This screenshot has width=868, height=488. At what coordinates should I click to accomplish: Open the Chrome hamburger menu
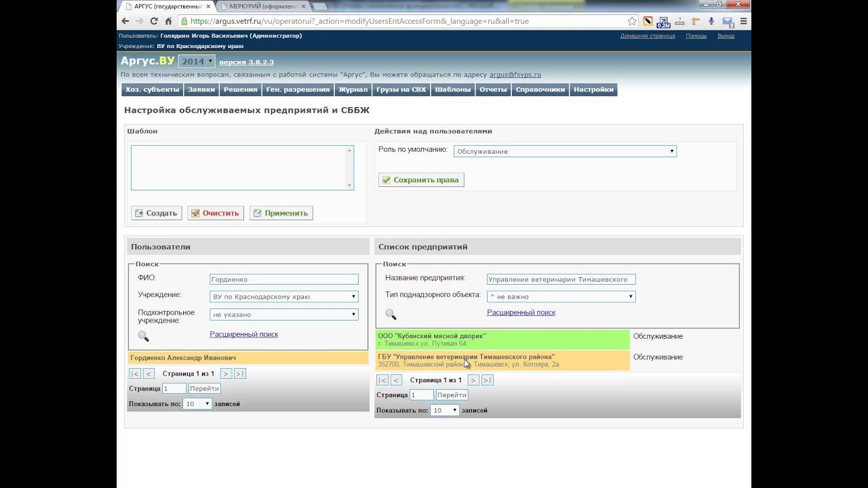(x=743, y=21)
